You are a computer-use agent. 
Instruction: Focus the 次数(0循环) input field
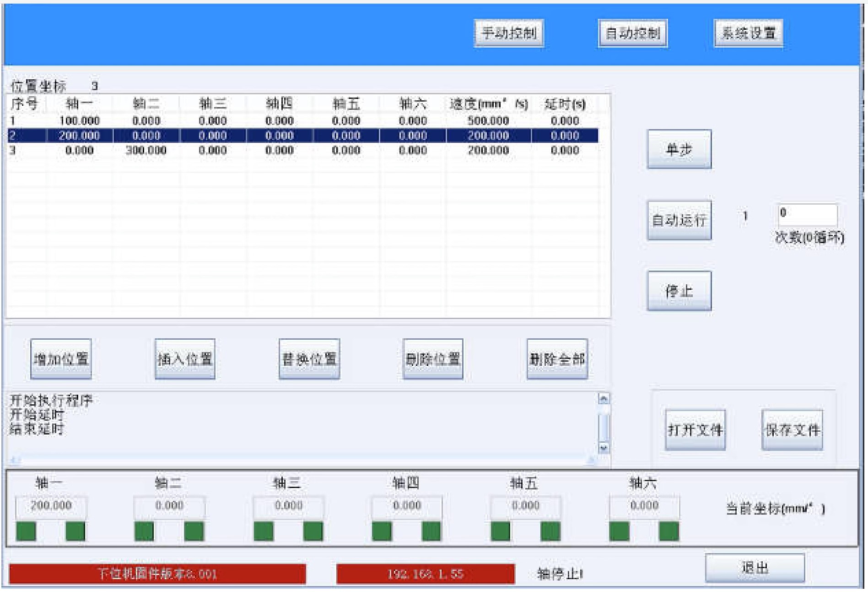pos(808,215)
